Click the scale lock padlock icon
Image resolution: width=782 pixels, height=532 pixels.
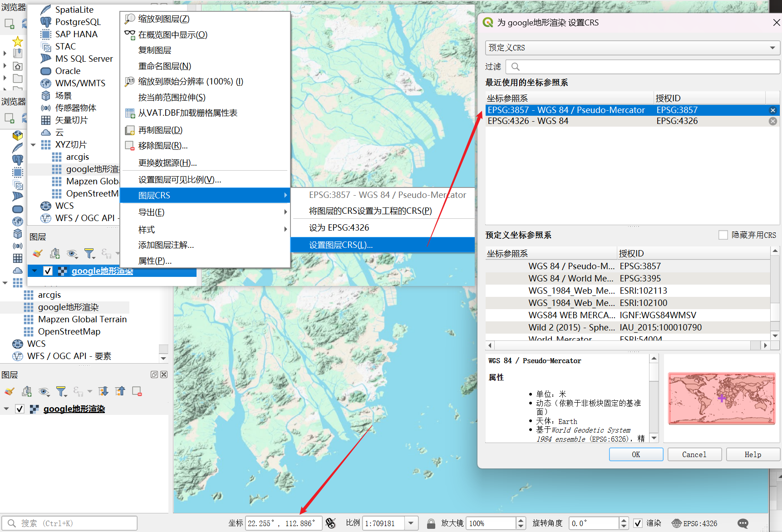tap(431, 523)
